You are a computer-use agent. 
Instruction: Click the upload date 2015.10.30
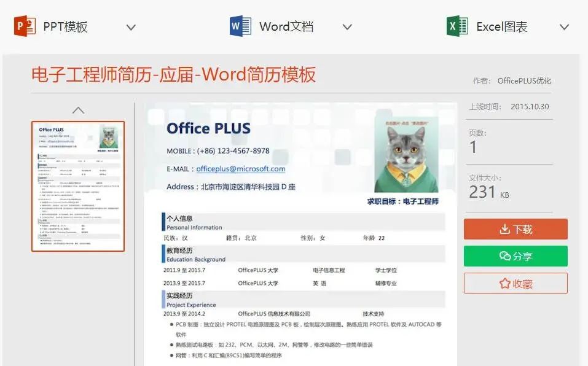(x=530, y=107)
